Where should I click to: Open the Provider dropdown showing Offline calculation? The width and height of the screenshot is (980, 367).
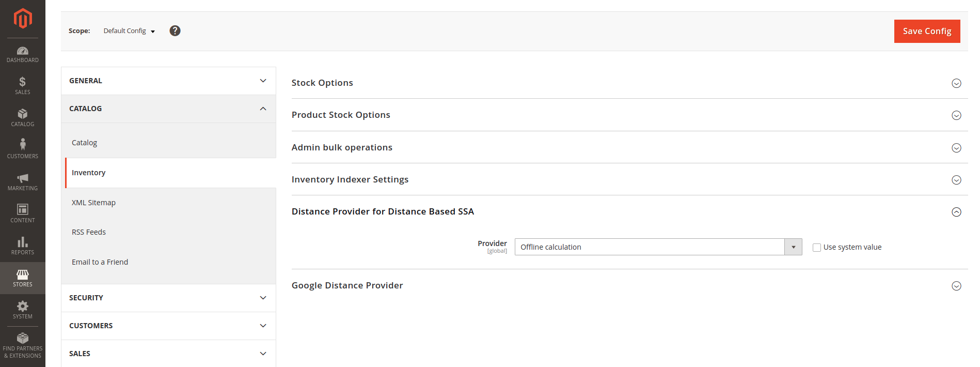pyautogui.click(x=658, y=247)
